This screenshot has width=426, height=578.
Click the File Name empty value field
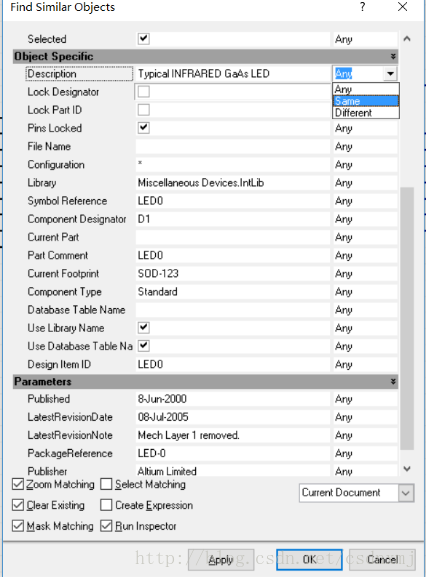[233, 146]
